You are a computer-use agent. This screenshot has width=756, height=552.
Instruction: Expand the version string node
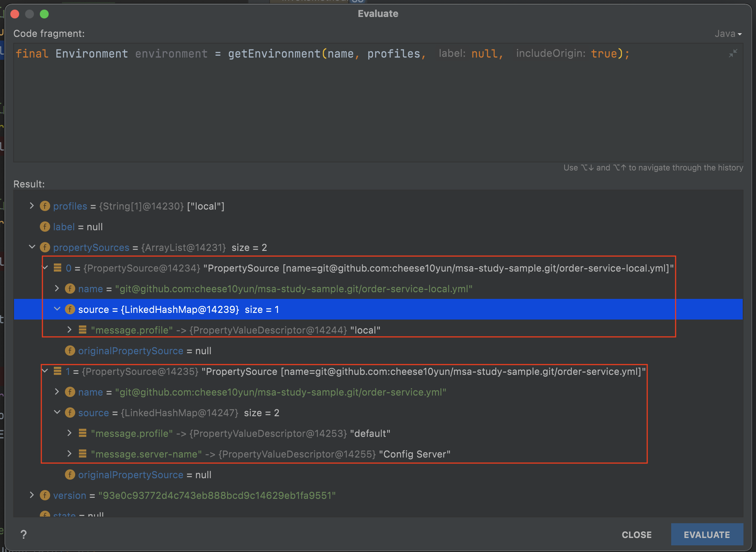32,495
